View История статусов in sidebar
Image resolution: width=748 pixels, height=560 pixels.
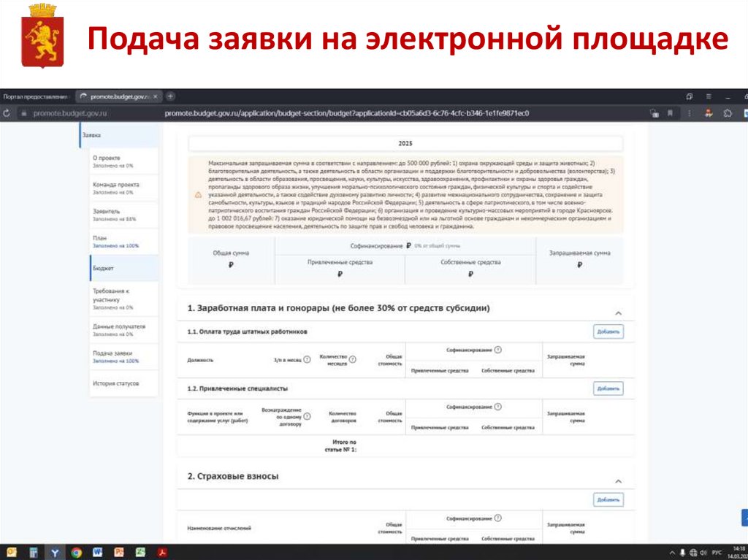click(x=124, y=383)
